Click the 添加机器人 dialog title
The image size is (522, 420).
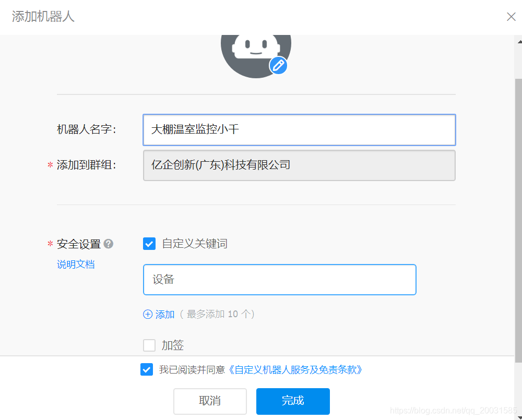[43, 17]
